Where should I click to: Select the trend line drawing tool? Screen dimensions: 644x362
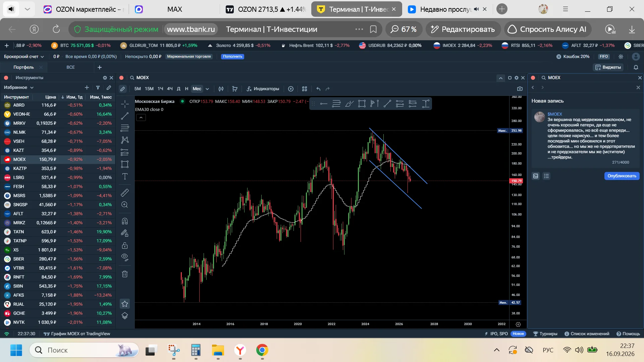[125, 116]
